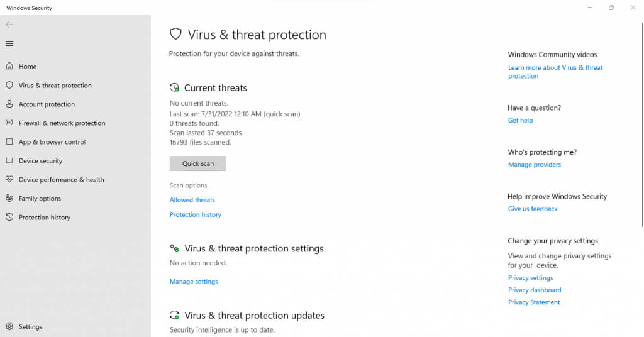Click the Device security laptop icon

click(9, 161)
